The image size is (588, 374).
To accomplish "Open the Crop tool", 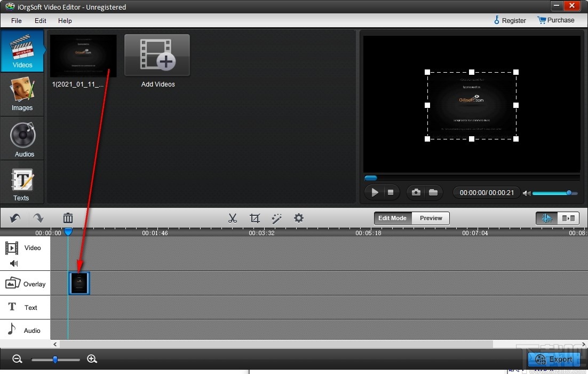I will [x=255, y=218].
